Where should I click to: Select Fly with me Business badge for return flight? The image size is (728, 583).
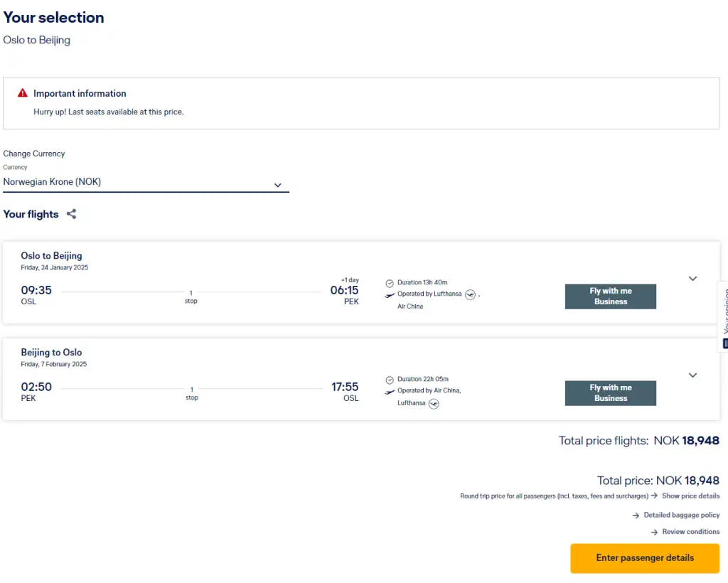[610, 393]
